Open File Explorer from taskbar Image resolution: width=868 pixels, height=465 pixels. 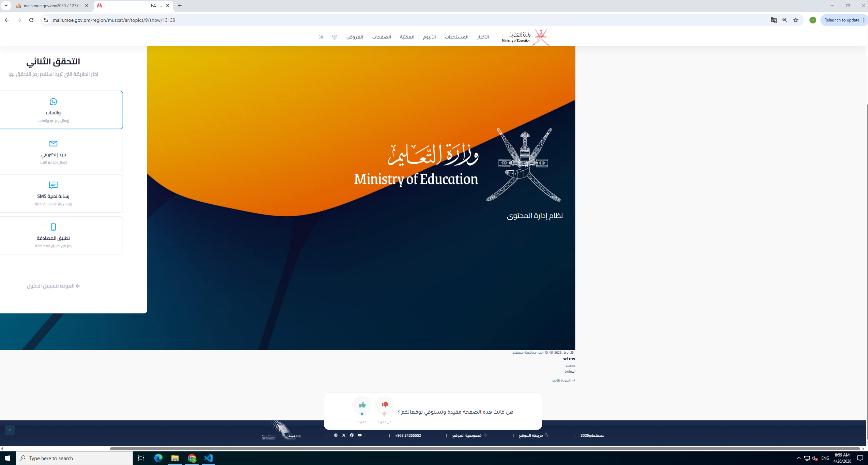pyautogui.click(x=175, y=458)
